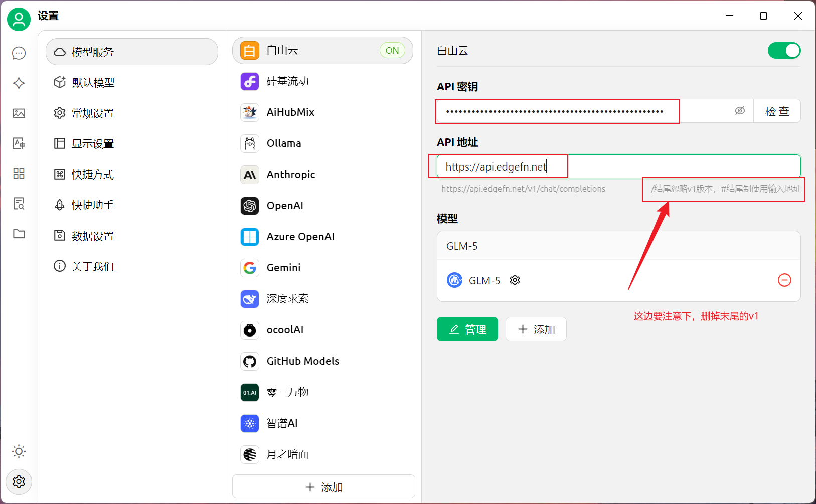Remove the GLM-5 model with minus icon
Viewport: 816px width, 504px height.
[x=784, y=280]
